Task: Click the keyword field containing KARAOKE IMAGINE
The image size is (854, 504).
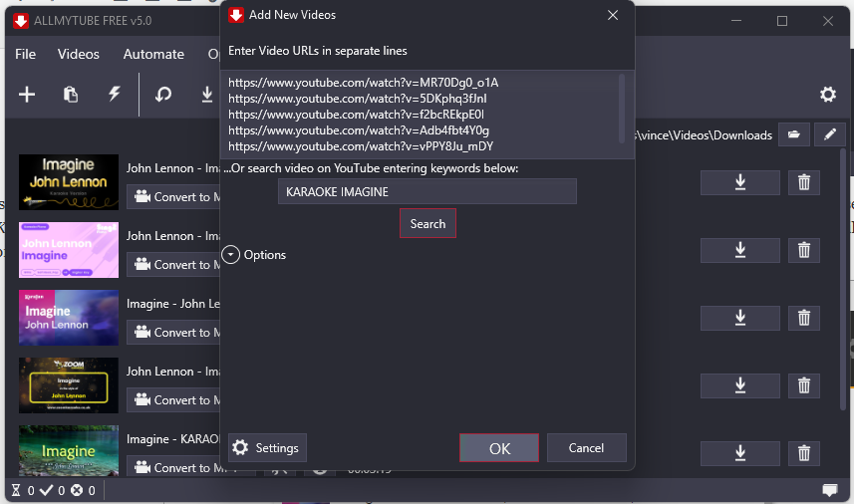Action: tap(427, 191)
